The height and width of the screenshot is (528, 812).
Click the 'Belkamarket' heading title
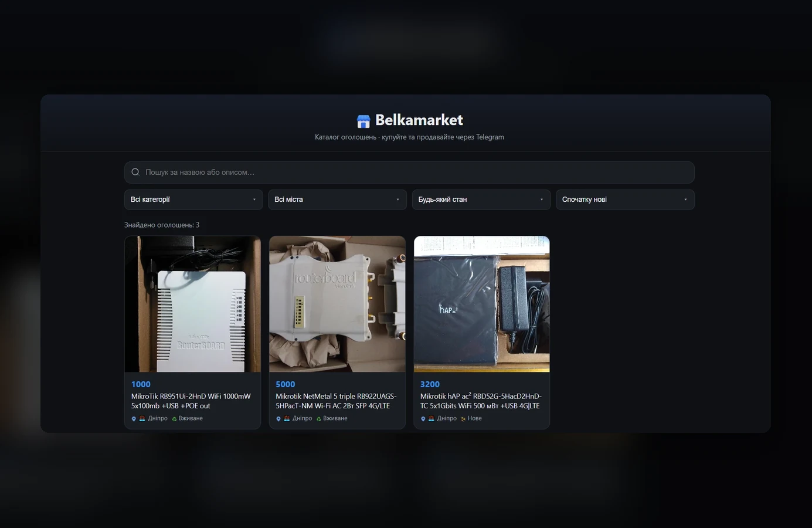click(419, 120)
